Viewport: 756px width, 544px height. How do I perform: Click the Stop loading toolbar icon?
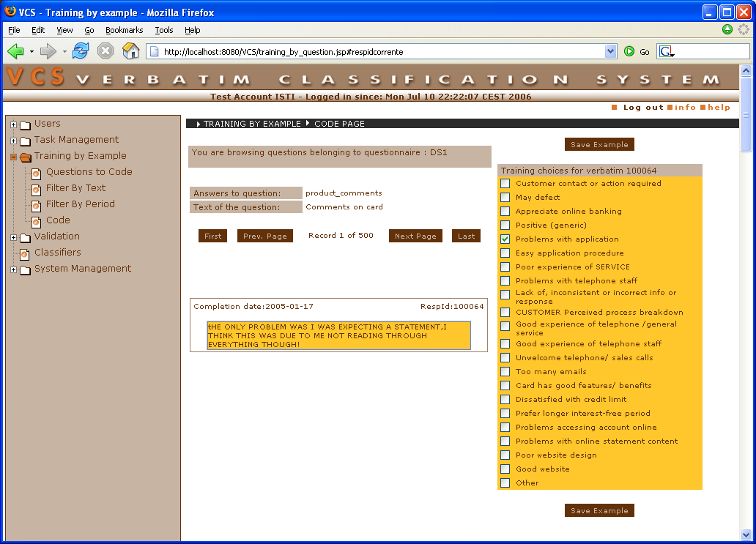(x=105, y=51)
